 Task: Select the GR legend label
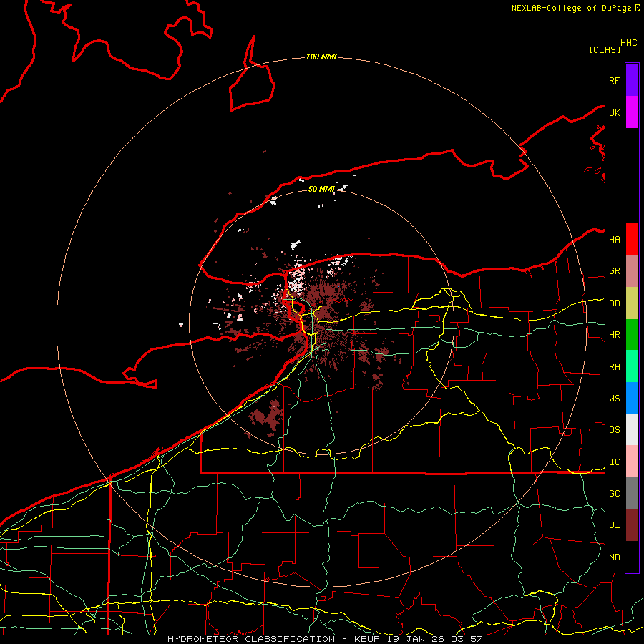coord(615,271)
